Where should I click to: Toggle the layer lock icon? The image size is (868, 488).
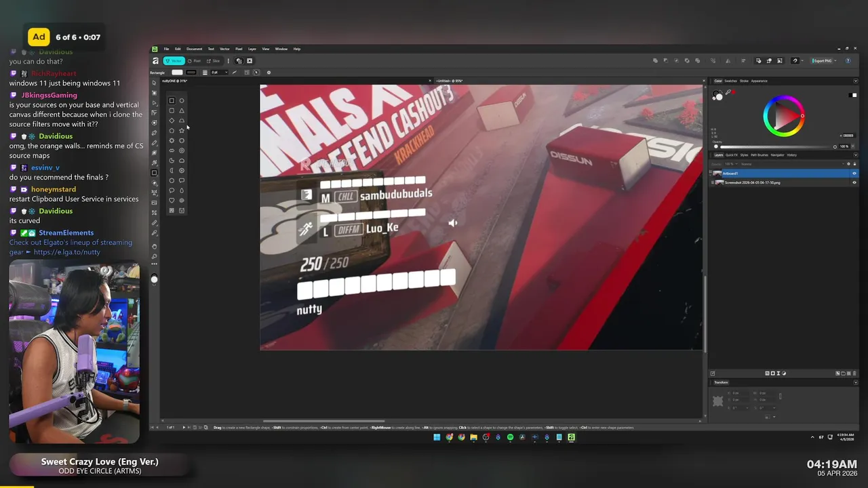point(854,164)
